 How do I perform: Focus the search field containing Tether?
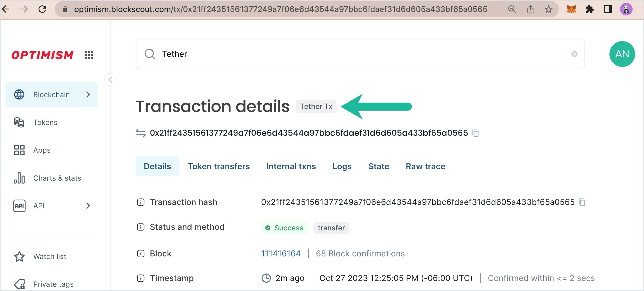(360, 54)
